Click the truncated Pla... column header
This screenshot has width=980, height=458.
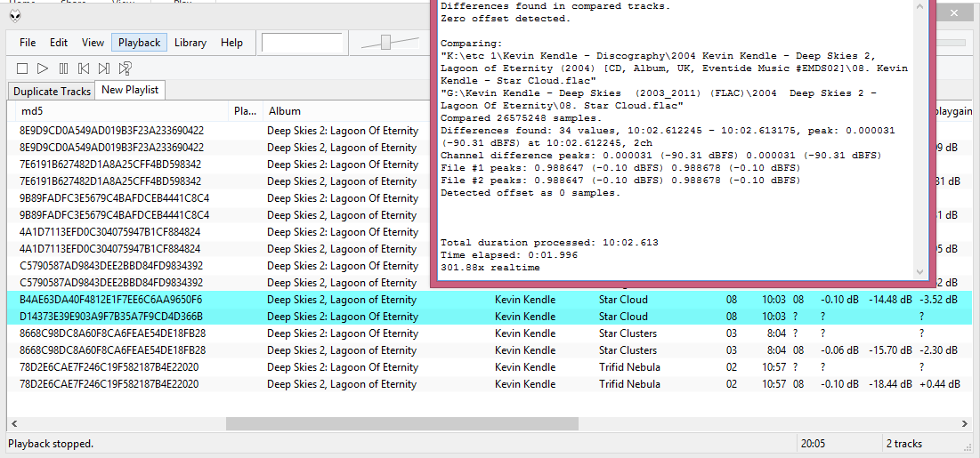[x=247, y=111]
